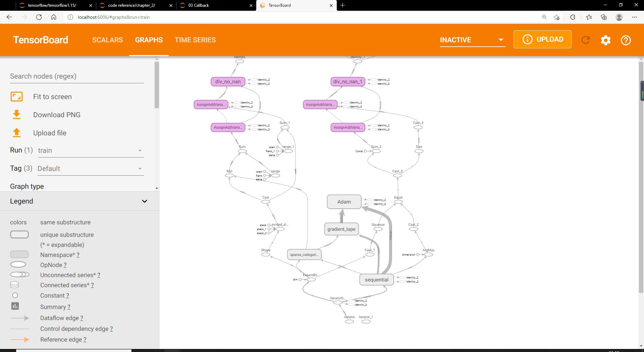Select the ArgMax op node

[x=429, y=255]
